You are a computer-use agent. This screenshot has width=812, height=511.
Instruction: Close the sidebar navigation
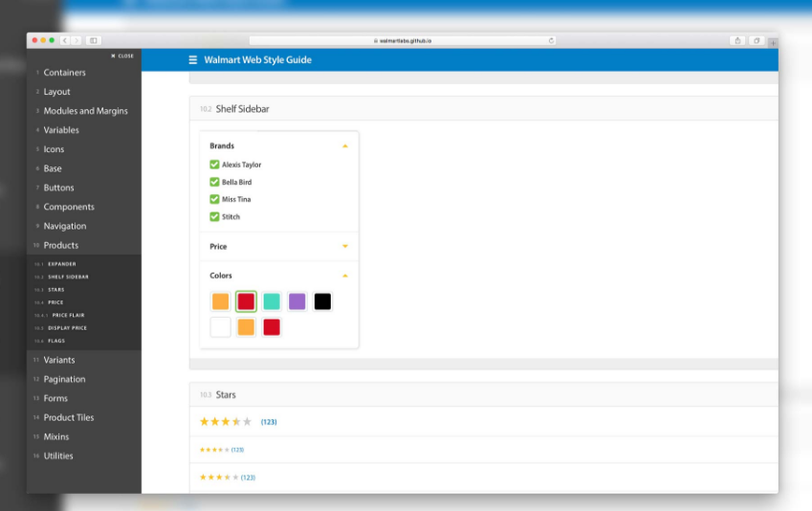coord(122,56)
